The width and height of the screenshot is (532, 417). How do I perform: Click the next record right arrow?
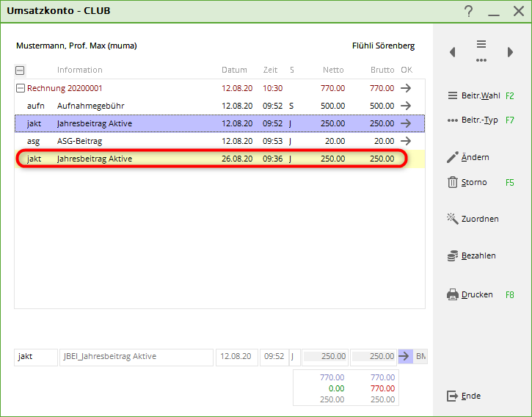[x=510, y=52]
